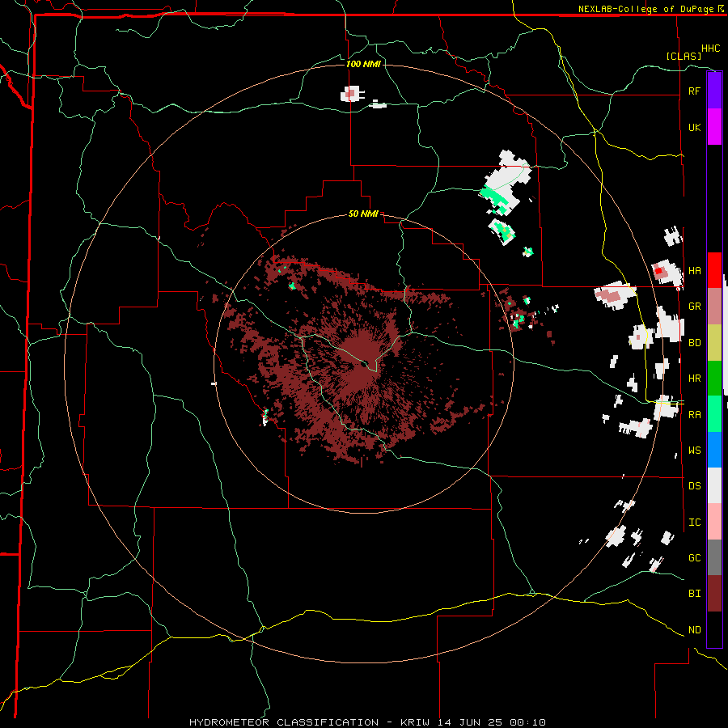Click the bright green RA legend swatch
This screenshot has height=728, width=728.
pyautogui.click(x=714, y=414)
